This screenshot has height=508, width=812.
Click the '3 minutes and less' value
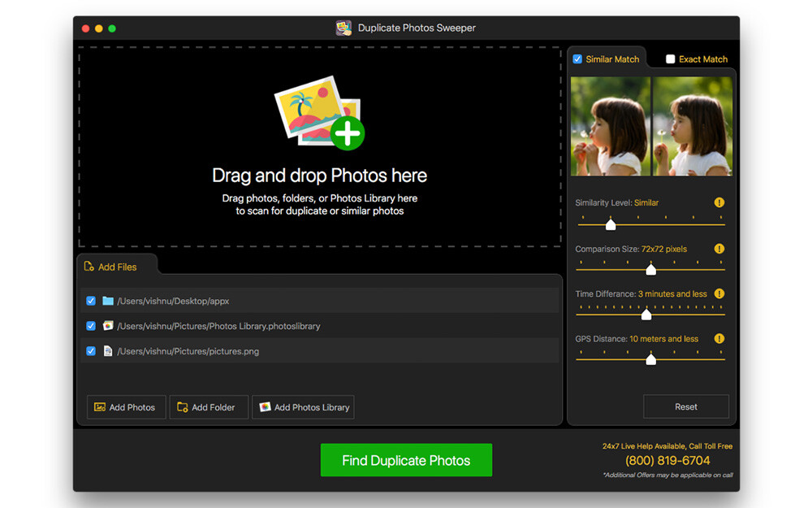coord(672,294)
